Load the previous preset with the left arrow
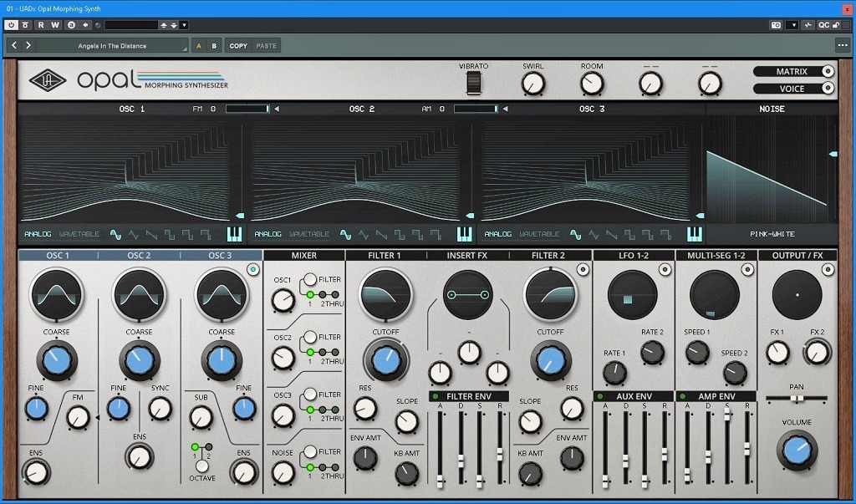Image resolution: width=856 pixels, height=504 pixels. [14, 45]
